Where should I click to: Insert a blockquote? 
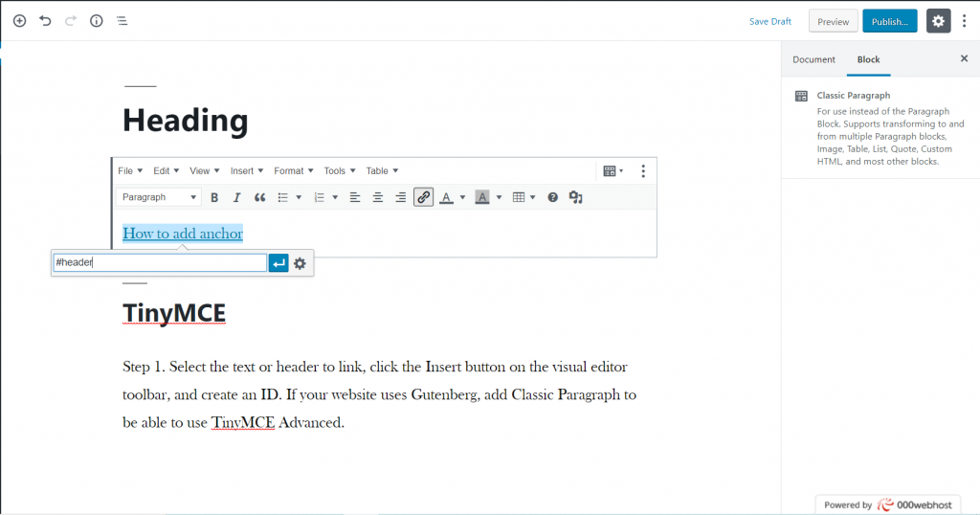259,197
